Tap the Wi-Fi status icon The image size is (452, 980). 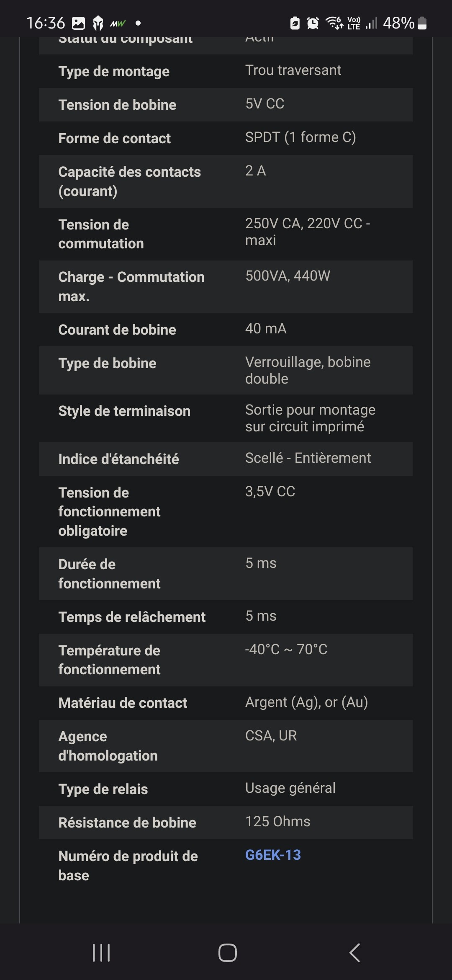coord(334,23)
